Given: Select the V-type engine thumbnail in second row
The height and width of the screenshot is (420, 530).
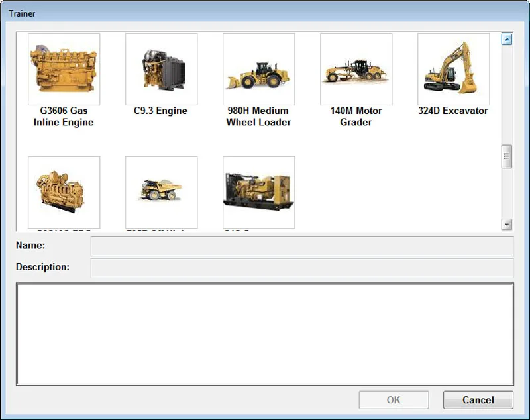Looking at the screenshot, I should tap(64, 192).
